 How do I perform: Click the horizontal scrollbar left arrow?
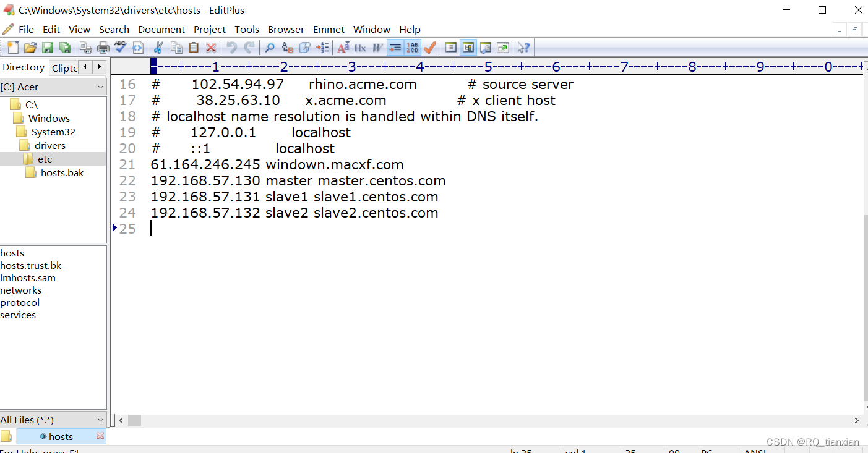point(121,420)
